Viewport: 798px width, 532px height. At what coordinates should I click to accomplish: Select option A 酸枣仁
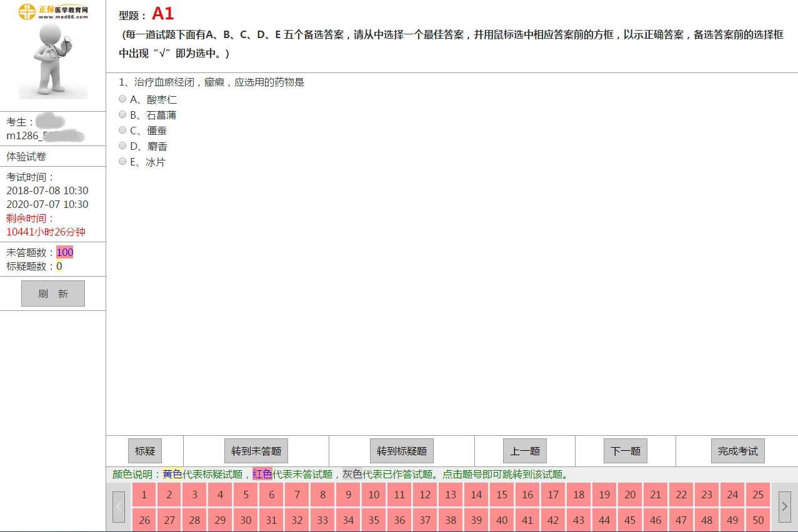122,99
